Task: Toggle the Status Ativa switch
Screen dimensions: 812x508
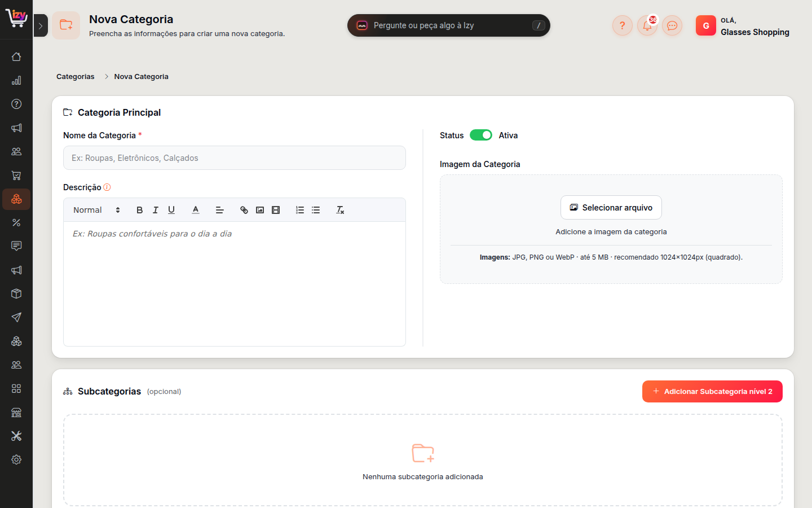Action: click(481, 135)
